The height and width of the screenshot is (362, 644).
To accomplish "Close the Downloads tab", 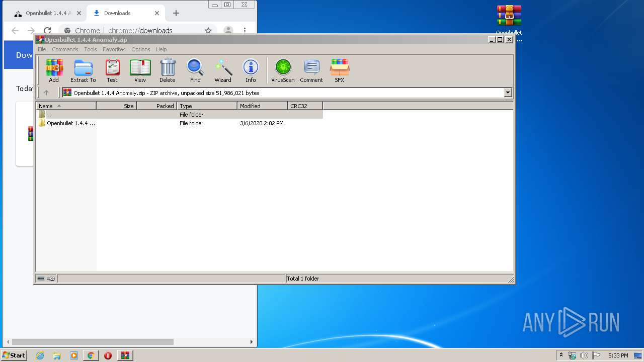I will 157,13.
